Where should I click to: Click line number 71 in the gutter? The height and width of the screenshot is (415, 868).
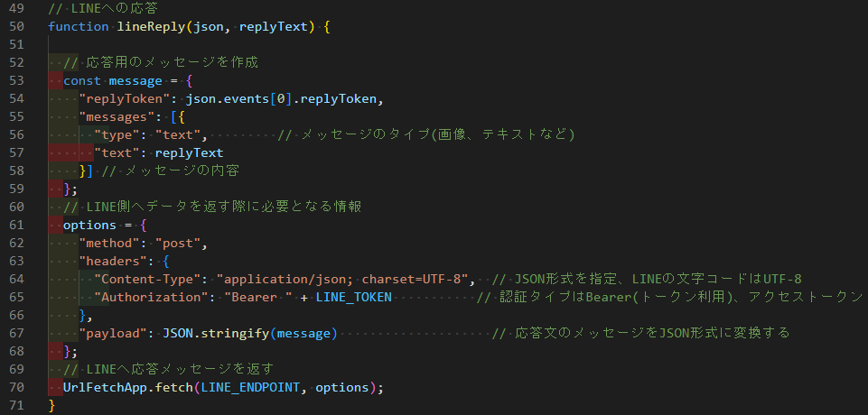point(17,405)
